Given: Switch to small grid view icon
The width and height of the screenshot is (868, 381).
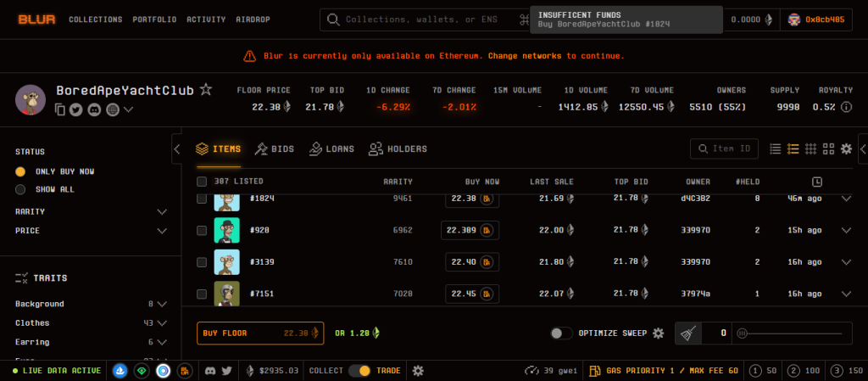Looking at the screenshot, I should tap(811, 148).
